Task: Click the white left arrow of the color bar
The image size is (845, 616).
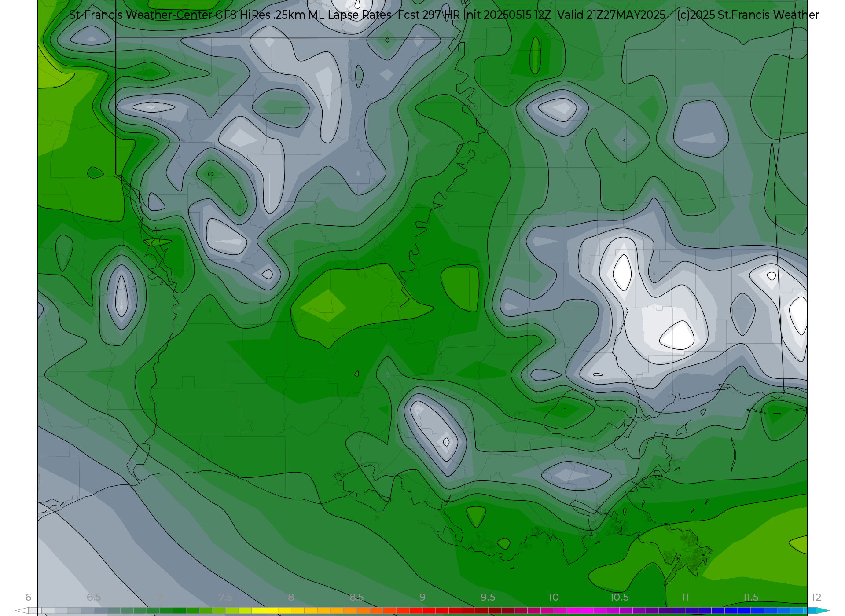Action: click(22, 611)
